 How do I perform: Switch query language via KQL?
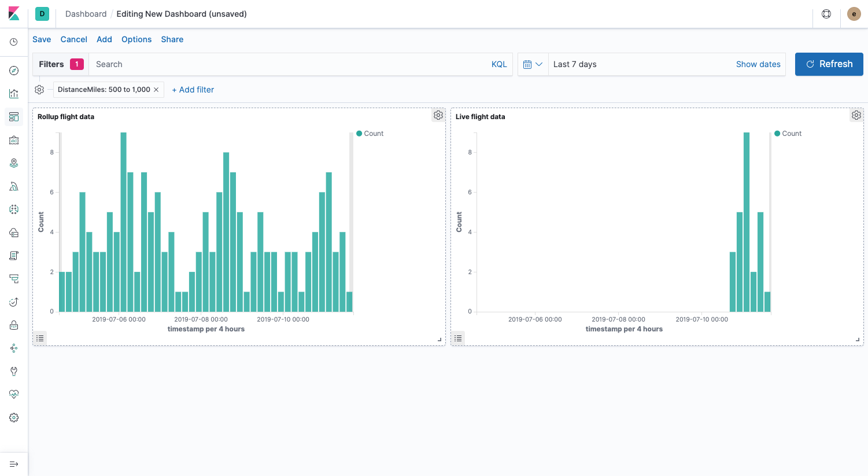pos(498,64)
